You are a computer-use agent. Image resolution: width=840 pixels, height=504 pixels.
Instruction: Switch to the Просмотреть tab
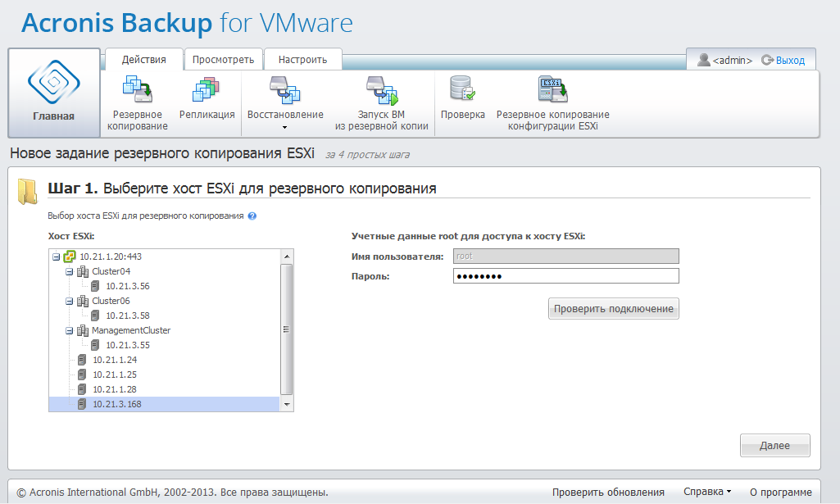click(223, 59)
